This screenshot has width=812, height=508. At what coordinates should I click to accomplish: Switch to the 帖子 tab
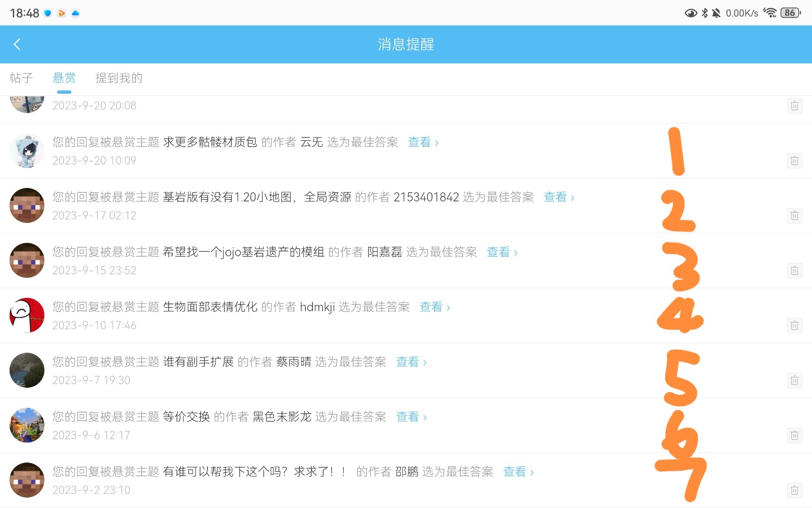click(x=22, y=78)
